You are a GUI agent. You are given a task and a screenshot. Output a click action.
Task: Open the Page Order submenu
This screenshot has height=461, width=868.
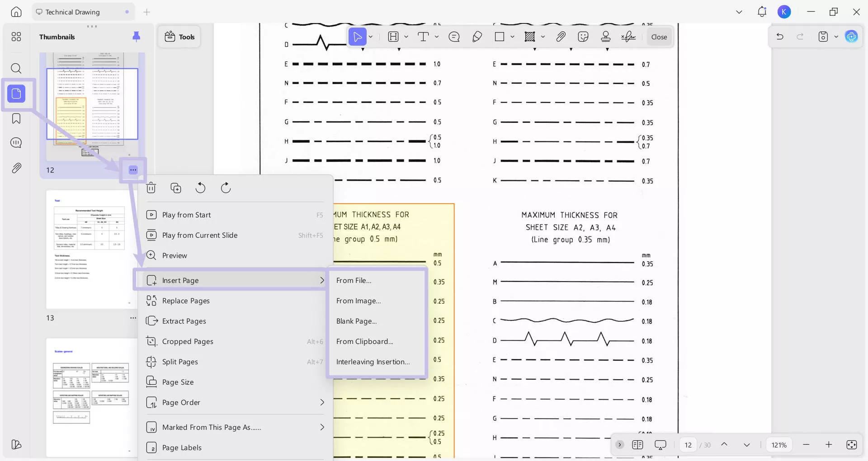point(236,402)
